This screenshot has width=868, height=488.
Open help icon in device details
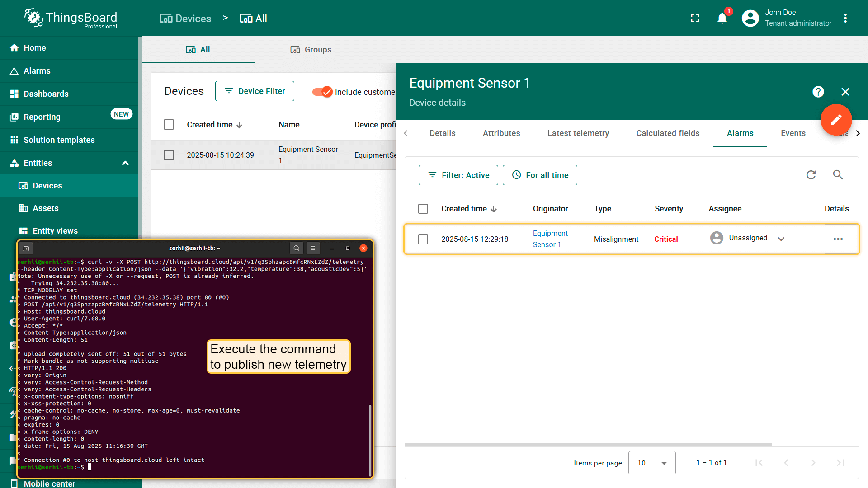click(x=818, y=92)
